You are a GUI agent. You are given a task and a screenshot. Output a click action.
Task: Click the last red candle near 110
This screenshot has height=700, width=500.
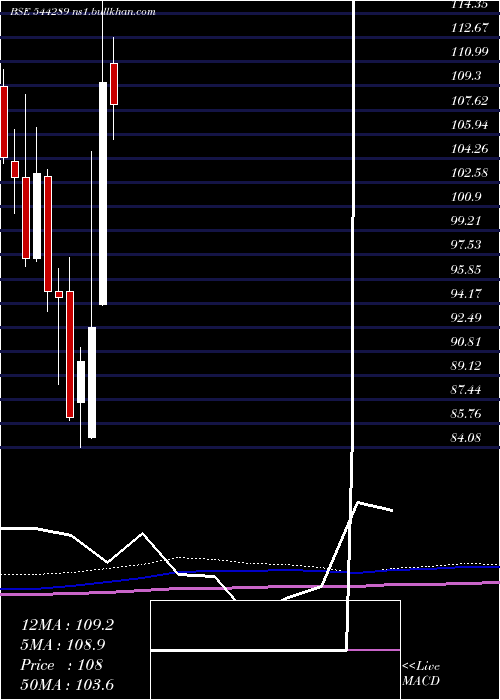(x=114, y=84)
